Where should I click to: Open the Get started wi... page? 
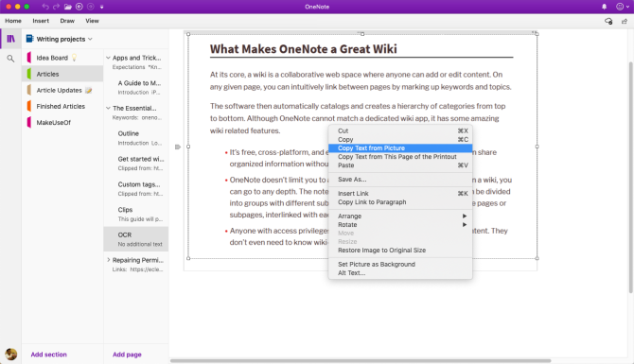pyautogui.click(x=136, y=164)
